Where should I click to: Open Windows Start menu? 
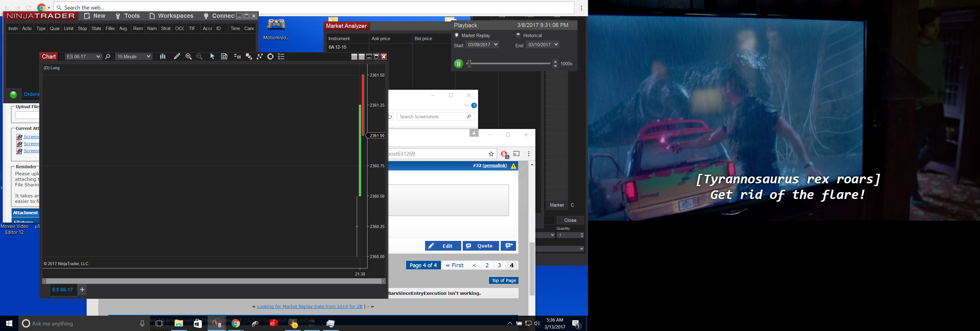point(9,323)
